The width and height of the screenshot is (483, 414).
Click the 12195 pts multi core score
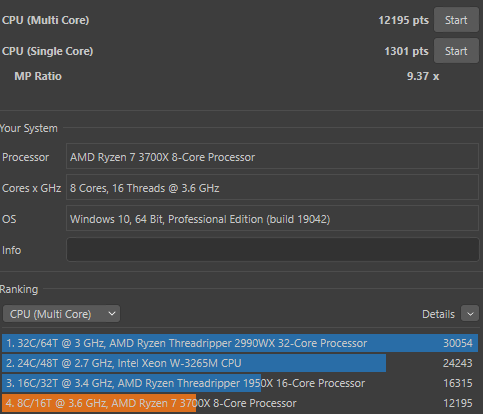[403, 20]
